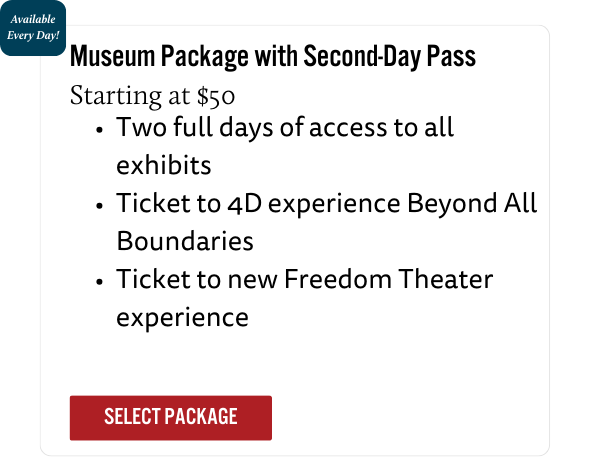Click the Available Every Day! badge
The width and height of the screenshot is (590, 470).
click(33, 28)
